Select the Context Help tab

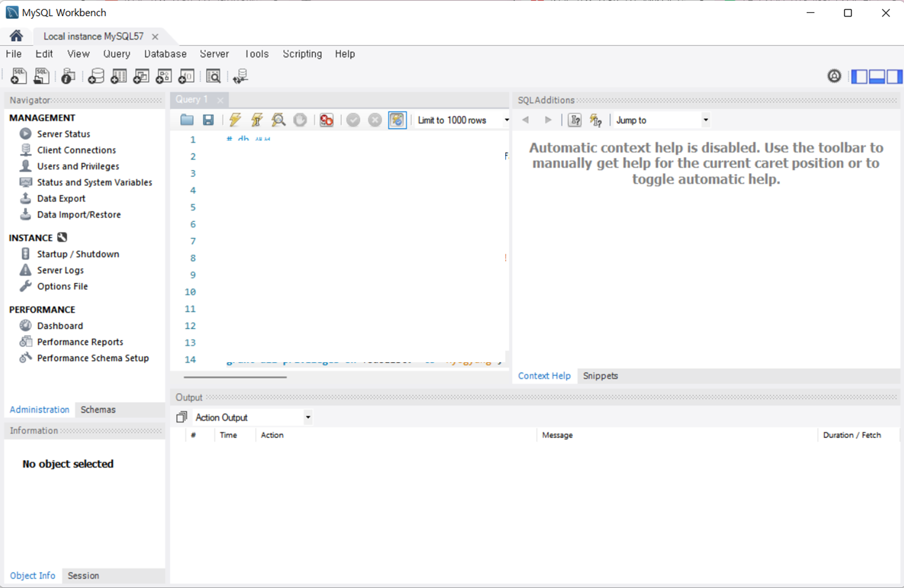click(544, 376)
